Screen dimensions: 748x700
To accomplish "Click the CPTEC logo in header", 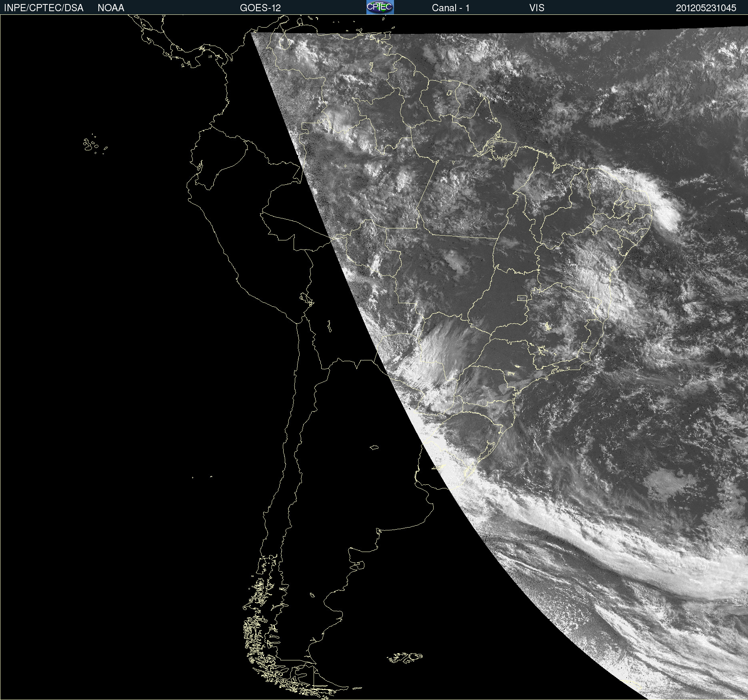I will pos(380,7).
